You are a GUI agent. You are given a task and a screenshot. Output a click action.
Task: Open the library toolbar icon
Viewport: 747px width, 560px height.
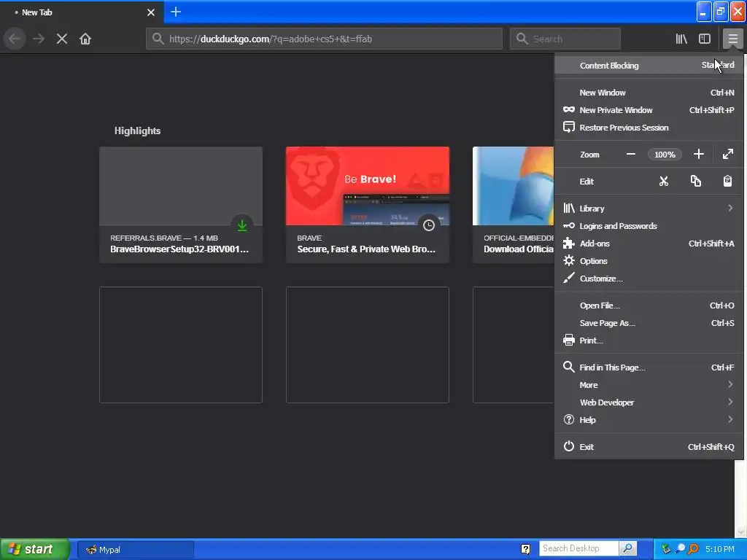(x=681, y=39)
